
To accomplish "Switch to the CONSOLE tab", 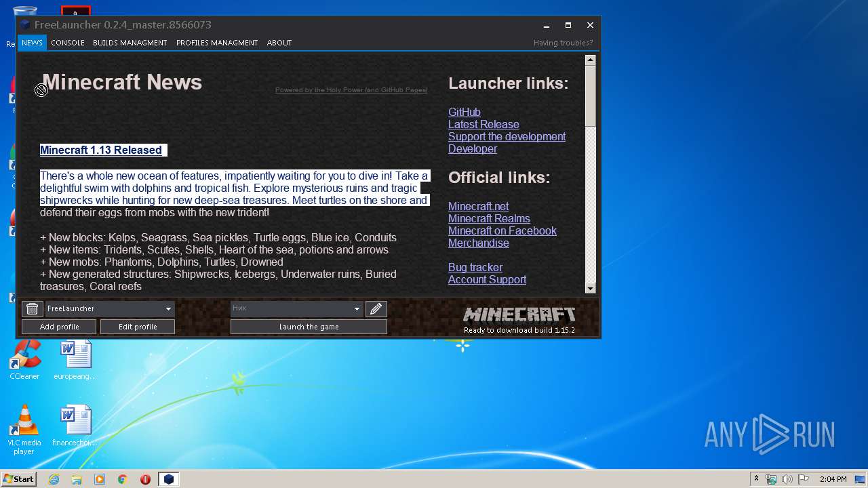I will 68,43.
